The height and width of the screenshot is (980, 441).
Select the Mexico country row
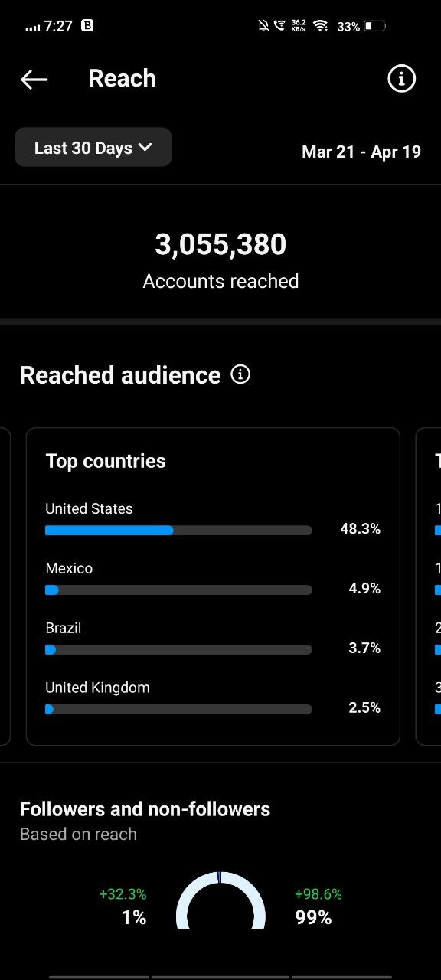213,579
